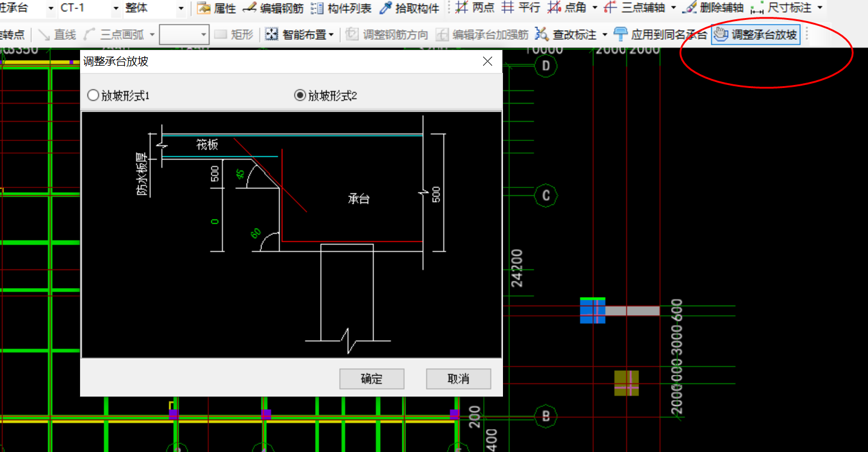Confirm the slope dialog with 确定
The width and height of the screenshot is (868, 452).
click(372, 379)
